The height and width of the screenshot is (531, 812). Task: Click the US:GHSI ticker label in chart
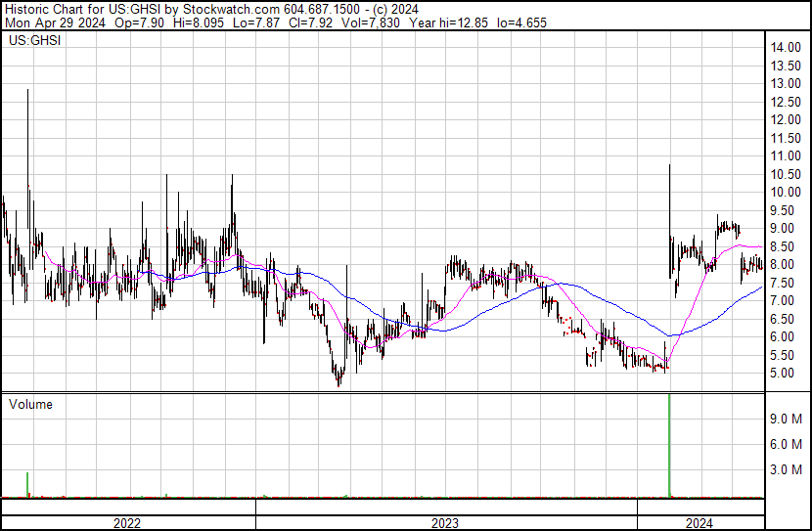(x=34, y=42)
